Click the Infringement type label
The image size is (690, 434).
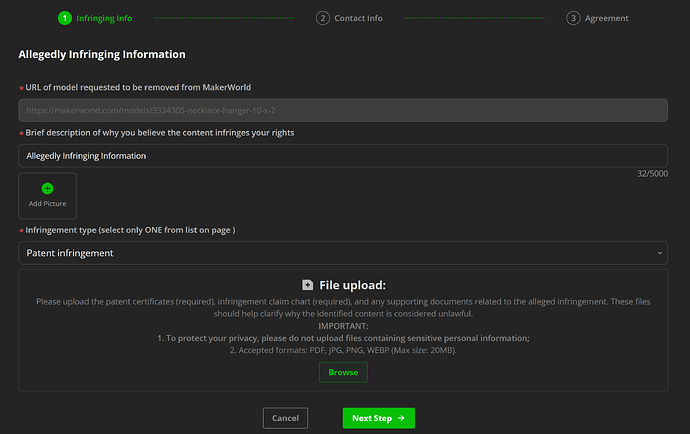[130, 230]
